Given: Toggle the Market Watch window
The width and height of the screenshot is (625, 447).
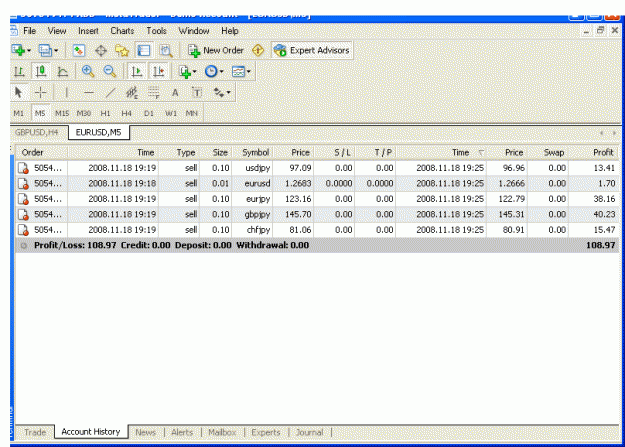Looking at the screenshot, I should coord(79,51).
